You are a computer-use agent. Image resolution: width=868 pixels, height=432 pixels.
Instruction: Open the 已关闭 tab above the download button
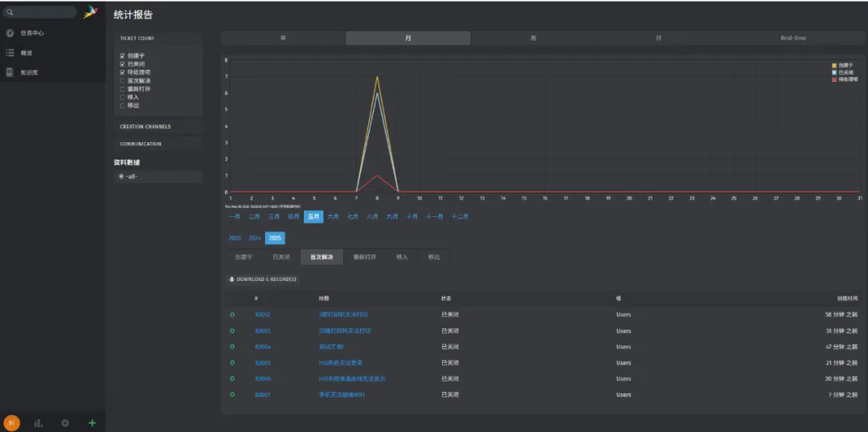click(x=281, y=257)
